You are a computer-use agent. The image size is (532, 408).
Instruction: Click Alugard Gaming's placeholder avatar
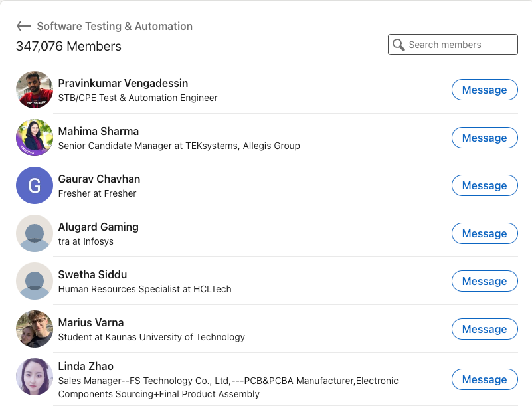click(x=34, y=233)
